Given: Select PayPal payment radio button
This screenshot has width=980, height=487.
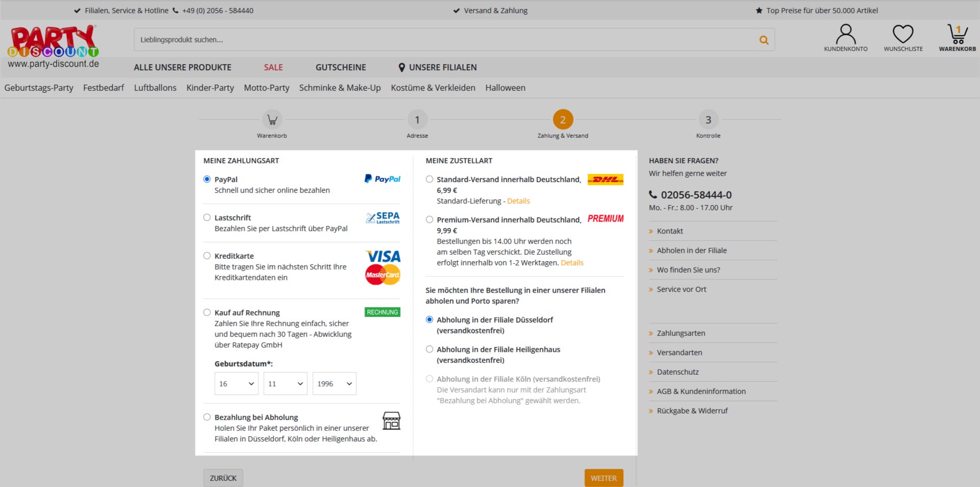Looking at the screenshot, I should [207, 179].
